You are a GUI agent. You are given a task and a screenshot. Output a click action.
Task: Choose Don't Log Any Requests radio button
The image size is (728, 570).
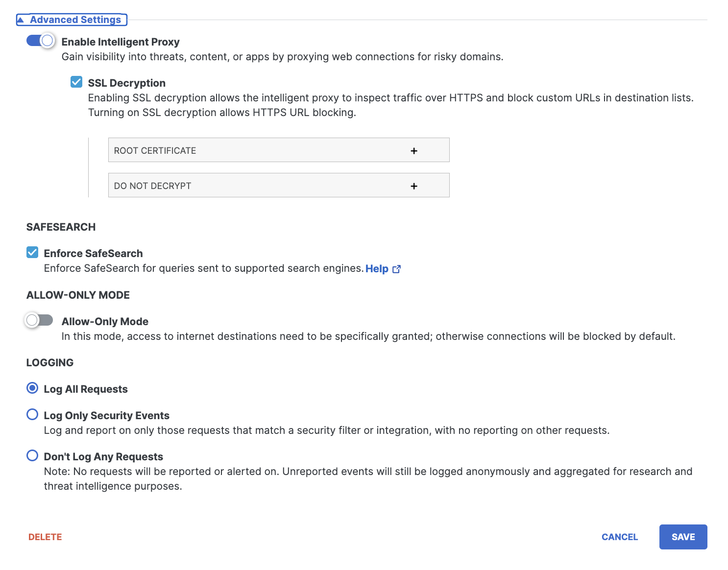click(x=32, y=456)
